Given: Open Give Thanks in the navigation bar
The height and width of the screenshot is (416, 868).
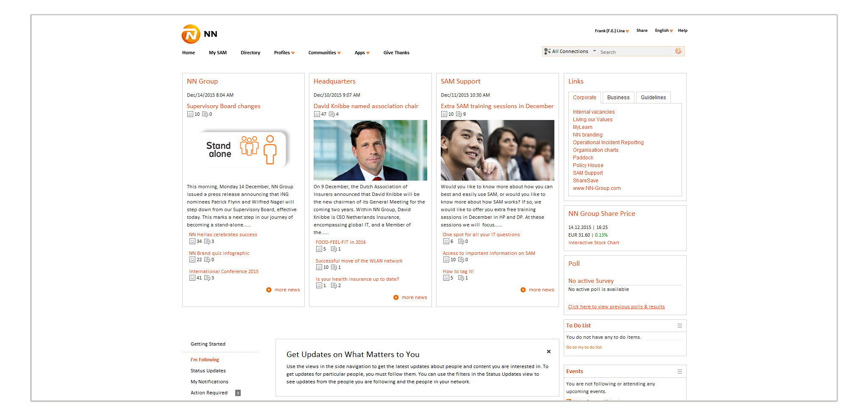Looking at the screenshot, I should pyautogui.click(x=396, y=53).
